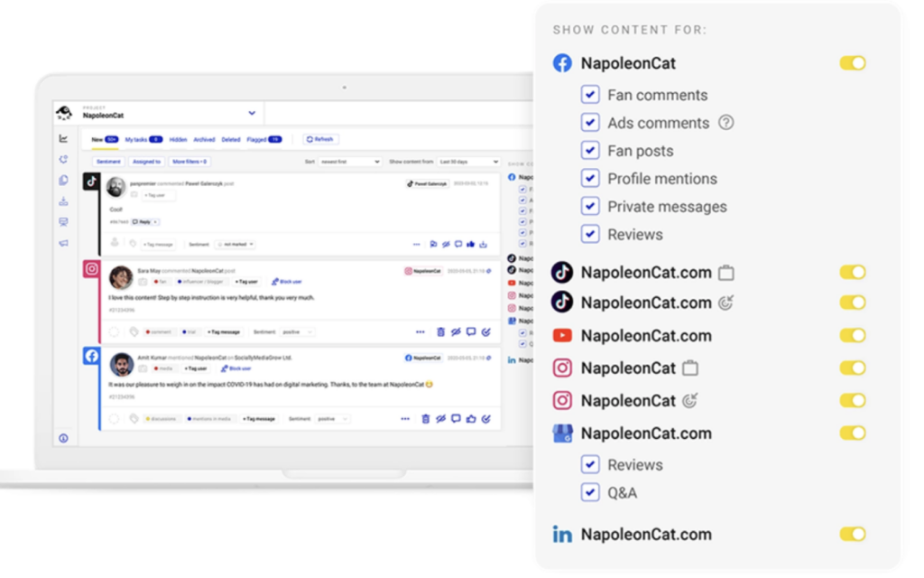Viewport: 924px width, 578px height.
Task: Open the Hidden tab
Action: (178, 140)
